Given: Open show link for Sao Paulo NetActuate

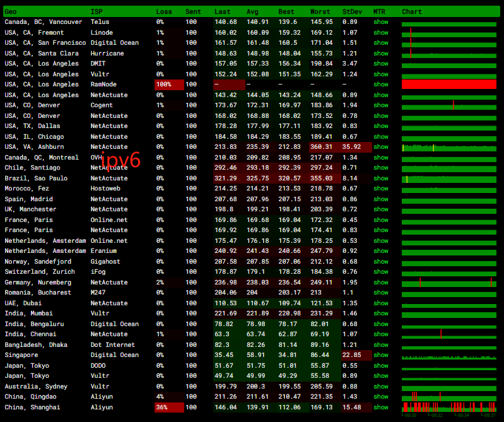Looking at the screenshot, I should [381, 178].
